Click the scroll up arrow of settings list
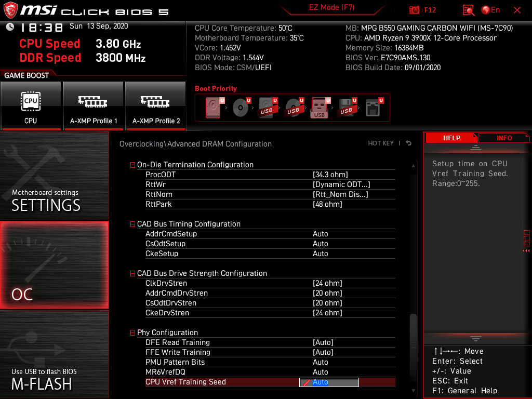Image resolution: width=532 pixels, height=399 pixels. pyautogui.click(x=413, y=166)
